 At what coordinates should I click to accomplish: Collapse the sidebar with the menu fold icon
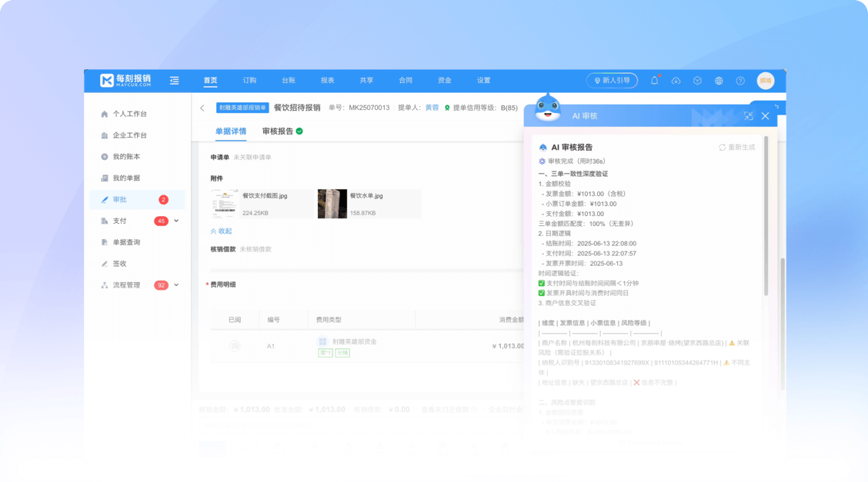tap(175, 81)
